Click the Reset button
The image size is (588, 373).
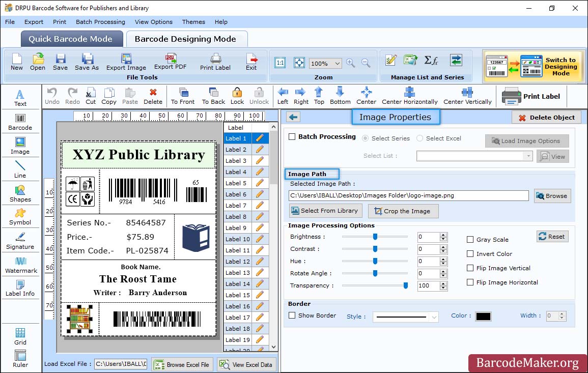552,237
